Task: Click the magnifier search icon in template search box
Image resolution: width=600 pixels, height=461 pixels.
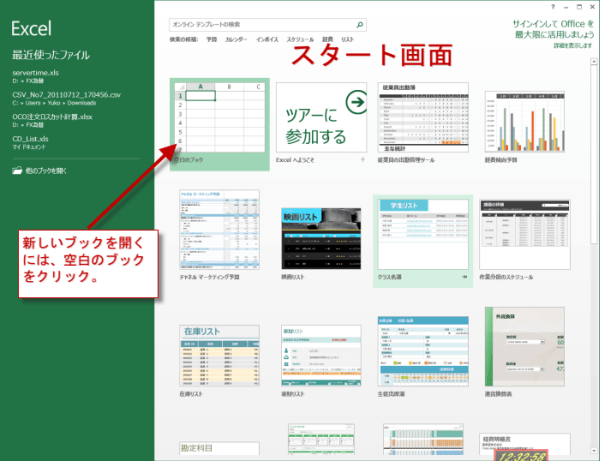Action: 359,25
